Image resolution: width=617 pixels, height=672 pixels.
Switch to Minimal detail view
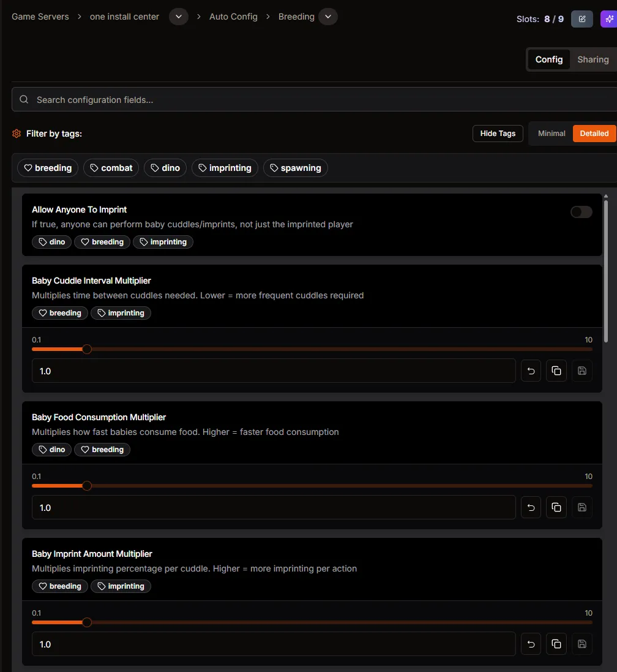pos(550,133)
